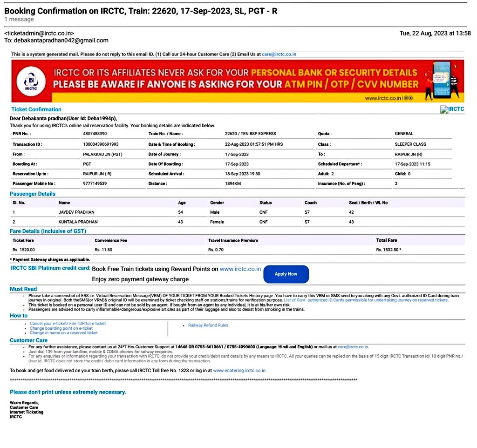The width and height of the screenshot is (477, 448).
Task: Click the sender address ticketadmin@irctc.co.in
Action: click(x=39, y=34)
